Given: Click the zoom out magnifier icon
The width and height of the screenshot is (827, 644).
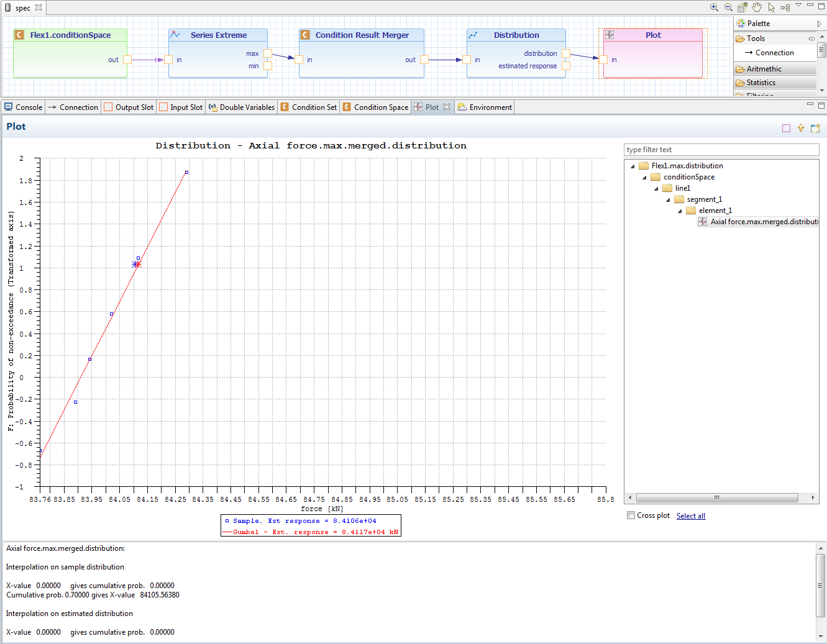Looking at the screenshot, I should (x=728, y=7).
